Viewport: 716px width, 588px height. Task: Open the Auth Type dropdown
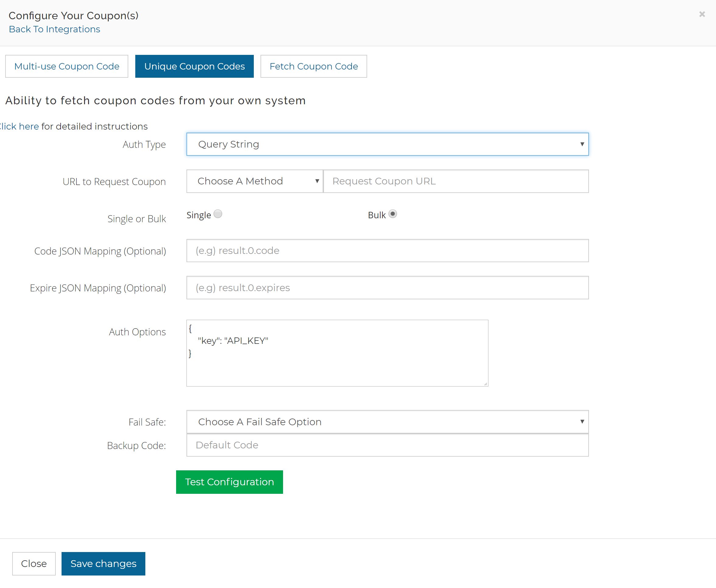387,144
